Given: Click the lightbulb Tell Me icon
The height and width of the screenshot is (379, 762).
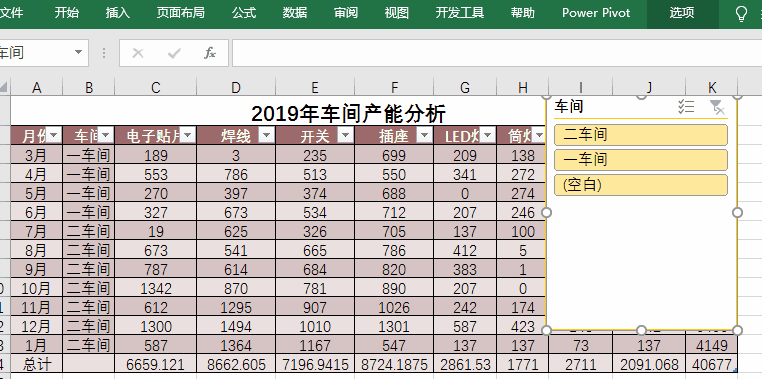Looking at the screenshot, I should pos(741,14).
